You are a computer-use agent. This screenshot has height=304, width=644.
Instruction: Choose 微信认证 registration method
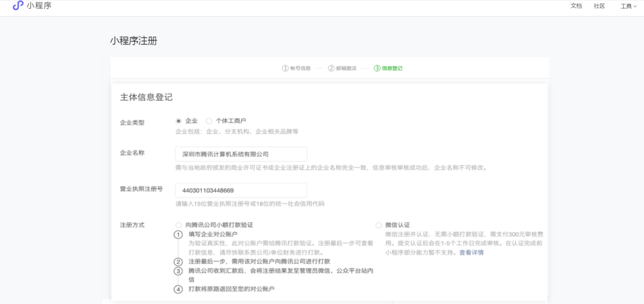coord(379,225)
